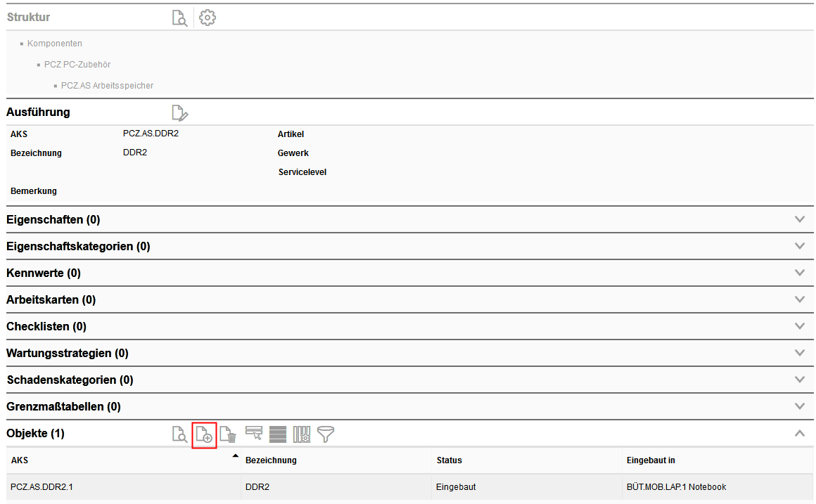Select the Komponenten tree node
This screenshot has height=504, width=816.
(55, 44)
